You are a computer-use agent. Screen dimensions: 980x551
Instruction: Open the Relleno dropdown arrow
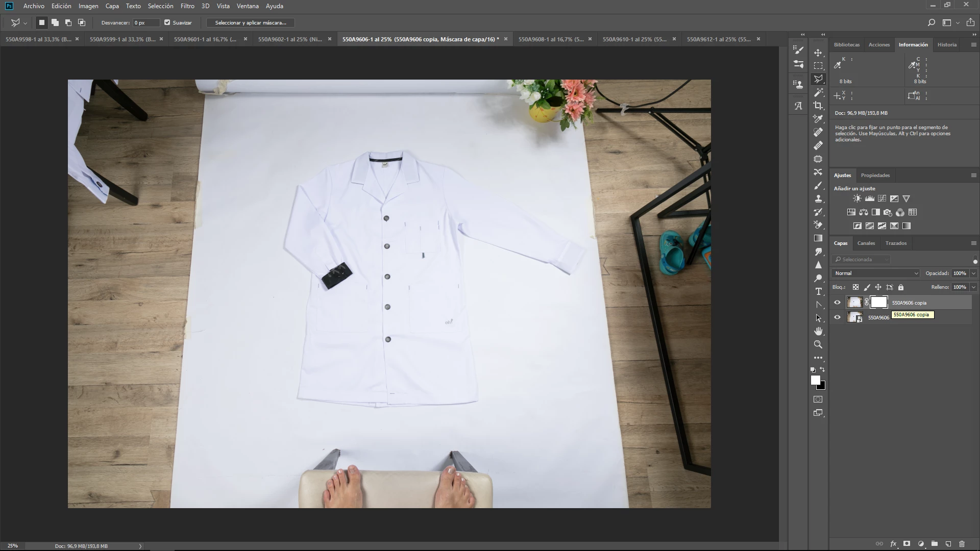point(973,287)
